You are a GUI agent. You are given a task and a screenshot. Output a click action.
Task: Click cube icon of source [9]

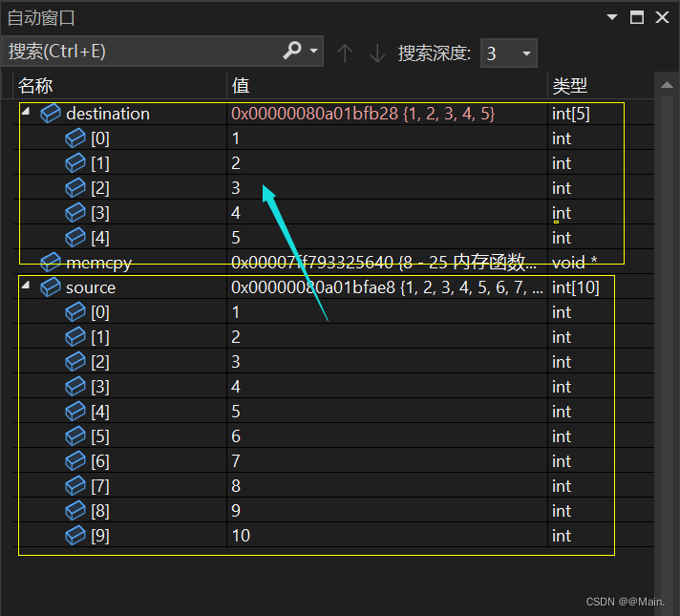click(x=75, y=536)
